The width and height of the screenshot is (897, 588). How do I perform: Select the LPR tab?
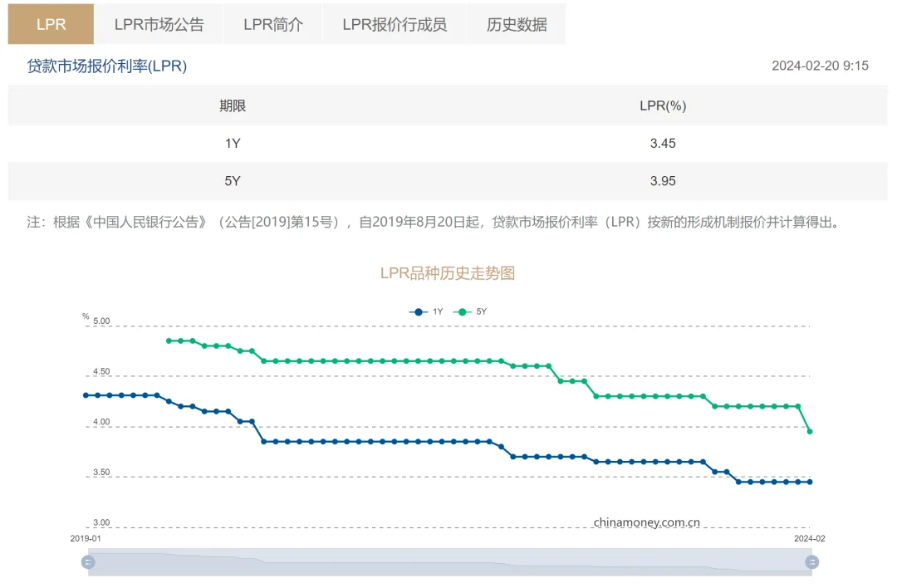pos(51,24)
